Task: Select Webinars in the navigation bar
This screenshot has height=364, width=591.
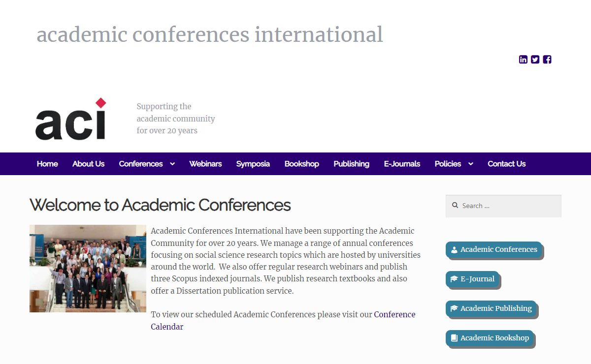Action: [205, 164]
